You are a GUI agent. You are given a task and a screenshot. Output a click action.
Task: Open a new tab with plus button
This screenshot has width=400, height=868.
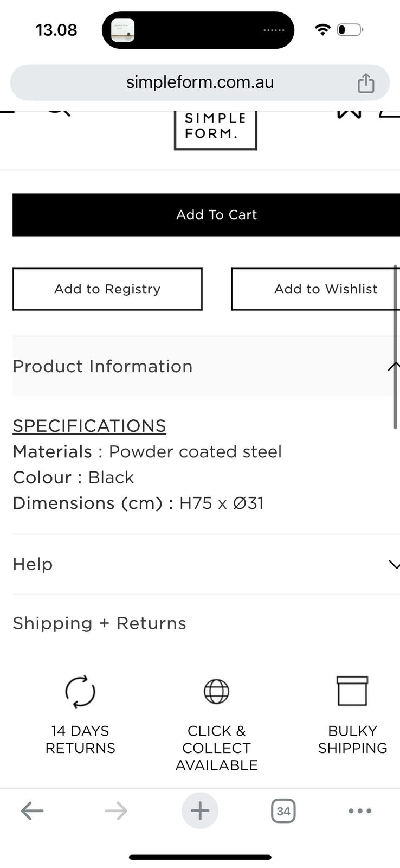coord(200,811)
